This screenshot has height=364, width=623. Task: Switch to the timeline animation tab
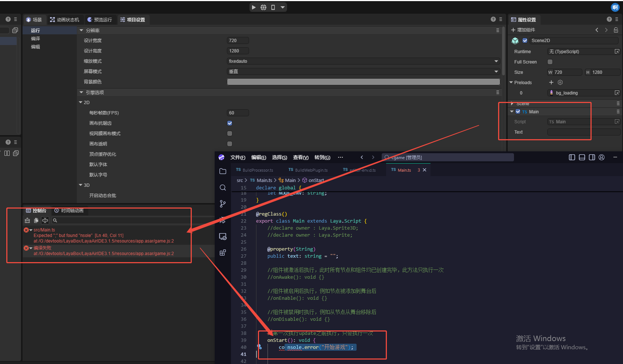(x=69, y=211)
